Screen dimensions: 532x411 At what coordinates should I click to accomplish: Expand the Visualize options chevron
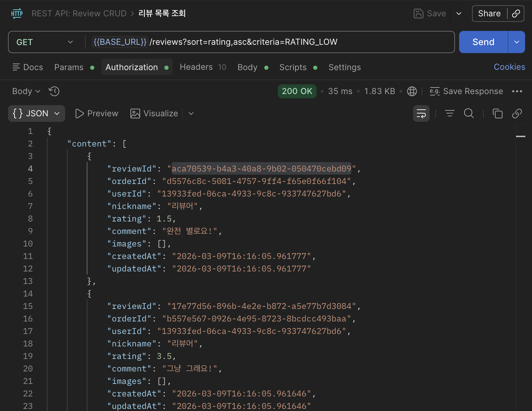(191, 114)
